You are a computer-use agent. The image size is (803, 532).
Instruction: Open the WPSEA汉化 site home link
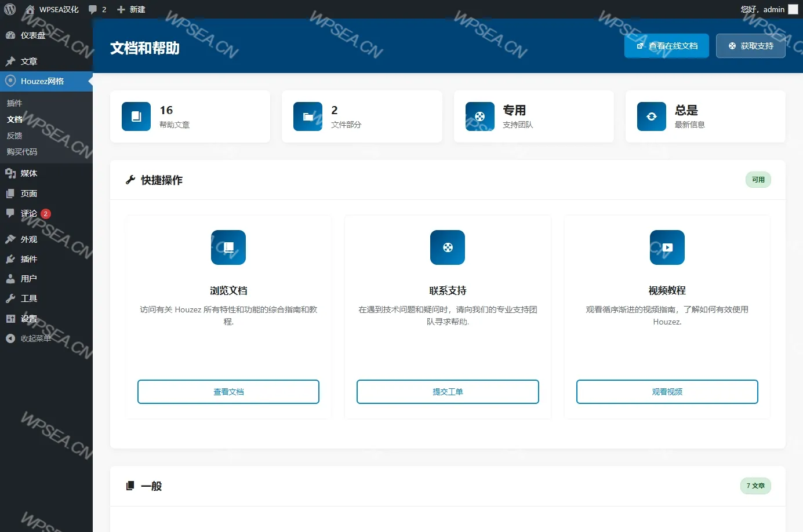click(52, 9)
